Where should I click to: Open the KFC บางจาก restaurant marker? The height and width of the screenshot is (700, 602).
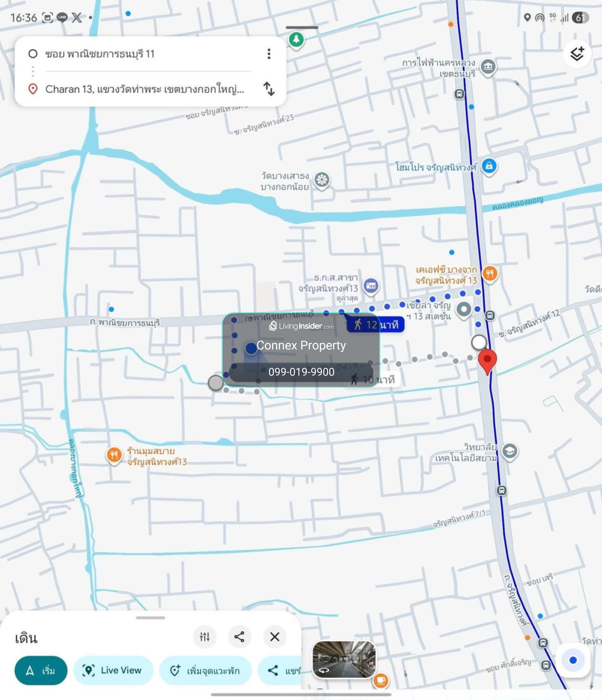click(x=490, y=274)
